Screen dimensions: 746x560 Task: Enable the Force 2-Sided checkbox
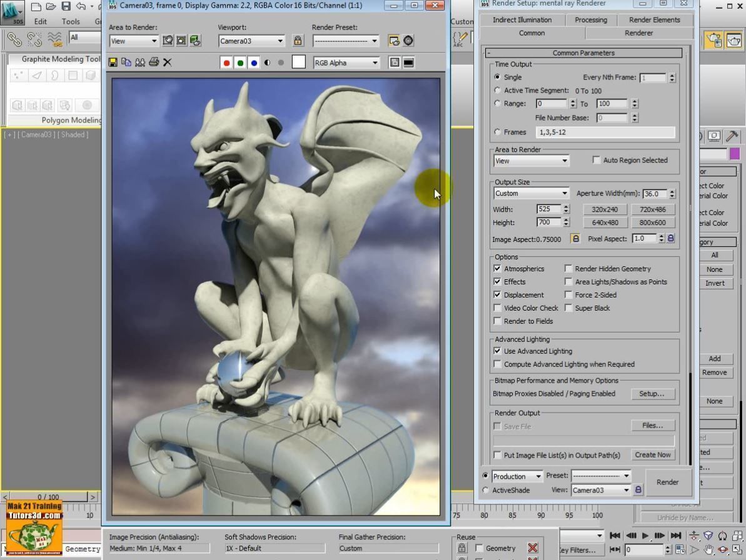[568, 295]
